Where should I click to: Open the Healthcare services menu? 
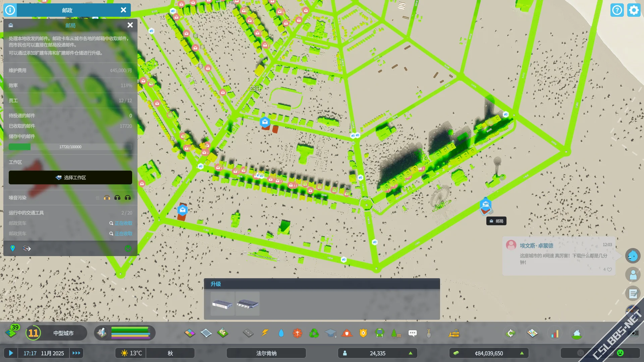(298, 333)
